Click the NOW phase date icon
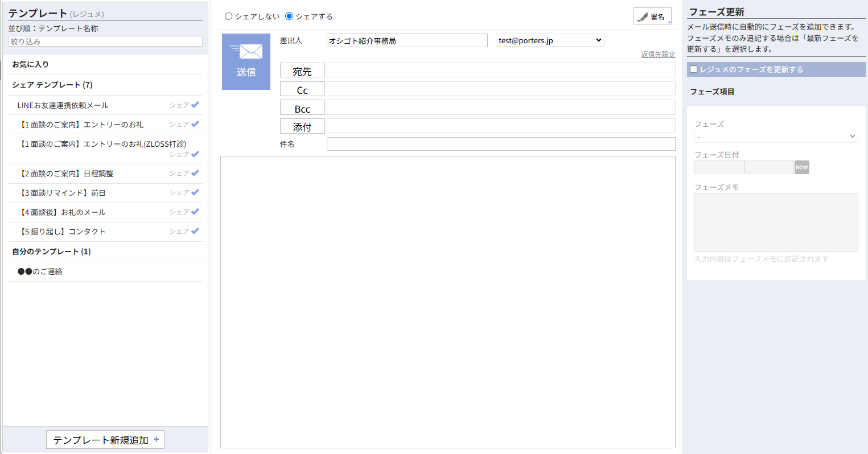 click(801, 167)
